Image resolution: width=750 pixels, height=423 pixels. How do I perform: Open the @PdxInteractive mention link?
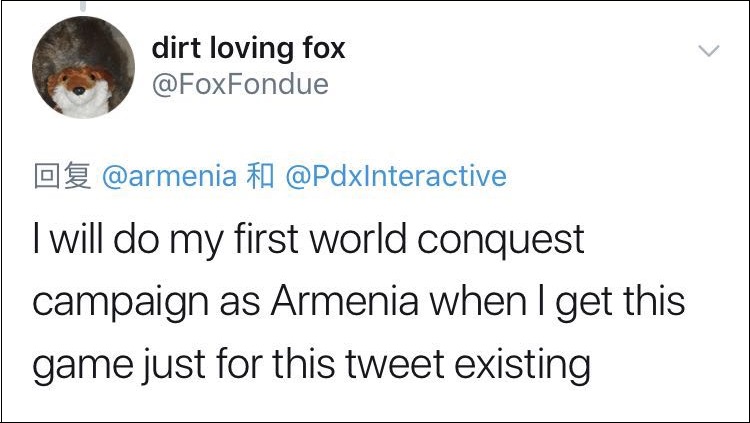coord(396,177)
